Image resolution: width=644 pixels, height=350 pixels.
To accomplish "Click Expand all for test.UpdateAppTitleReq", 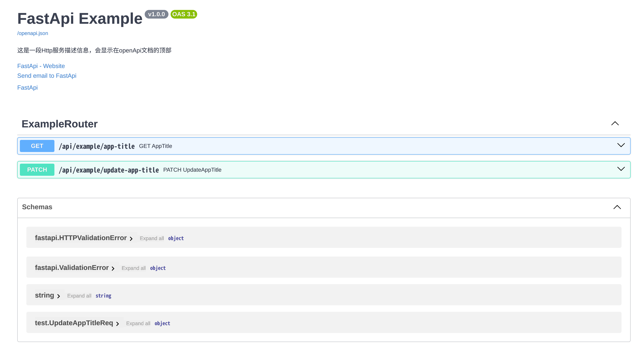I will [138, 323].
